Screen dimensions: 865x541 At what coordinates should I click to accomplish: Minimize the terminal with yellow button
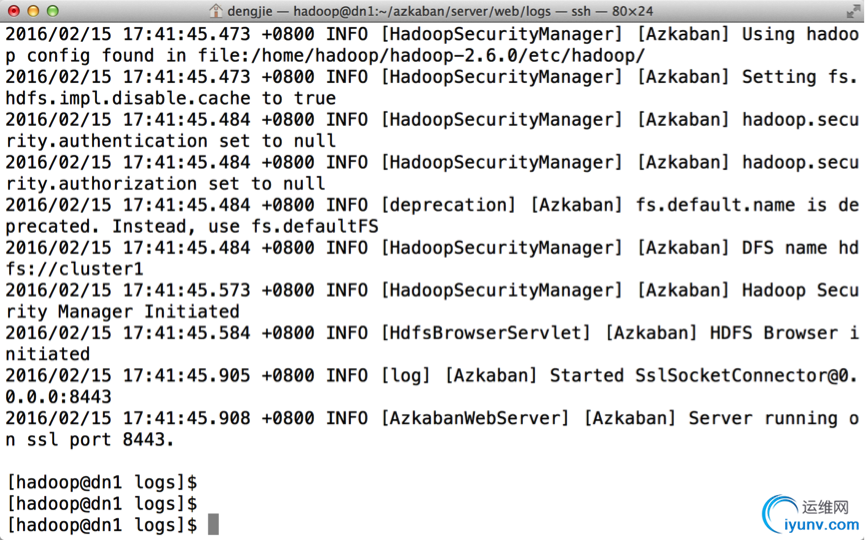pos(33,11)
